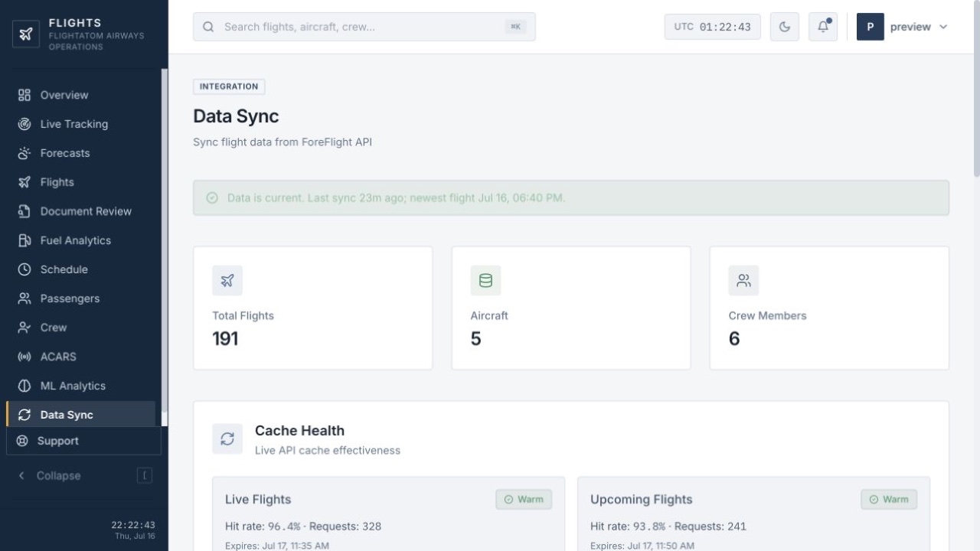Click the Support lifebuoy icon
The width and height of the screenshot is (980, 551).
[22, 441]
